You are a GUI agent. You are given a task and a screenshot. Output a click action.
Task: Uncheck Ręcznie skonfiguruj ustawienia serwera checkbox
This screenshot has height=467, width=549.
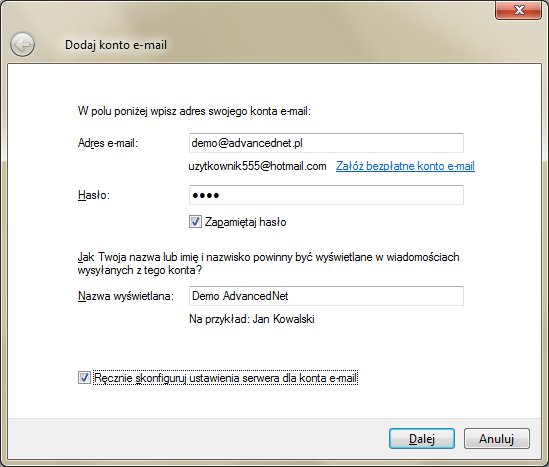click(84, 378)
